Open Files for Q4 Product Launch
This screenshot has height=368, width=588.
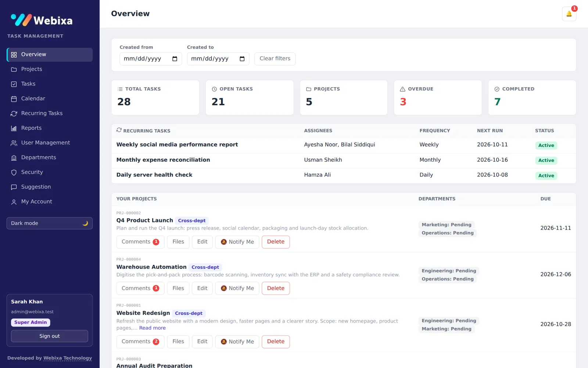pos(178,242)
